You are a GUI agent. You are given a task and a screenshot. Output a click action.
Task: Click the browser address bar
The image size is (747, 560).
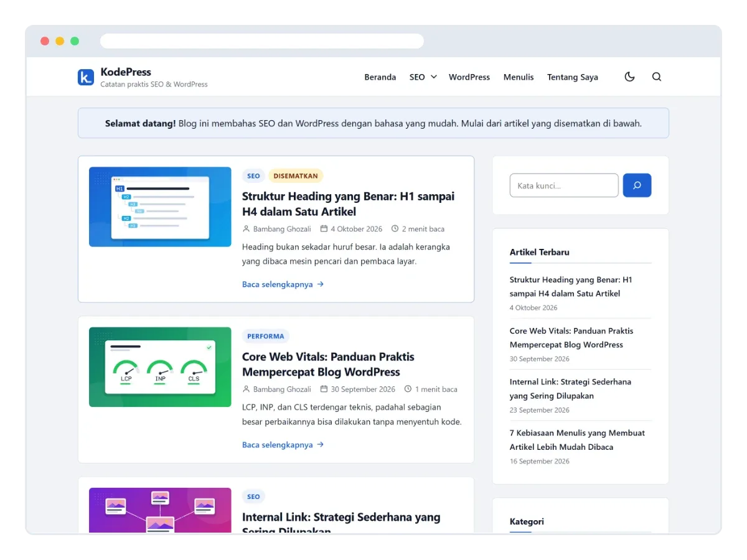(x=262, y=41)
